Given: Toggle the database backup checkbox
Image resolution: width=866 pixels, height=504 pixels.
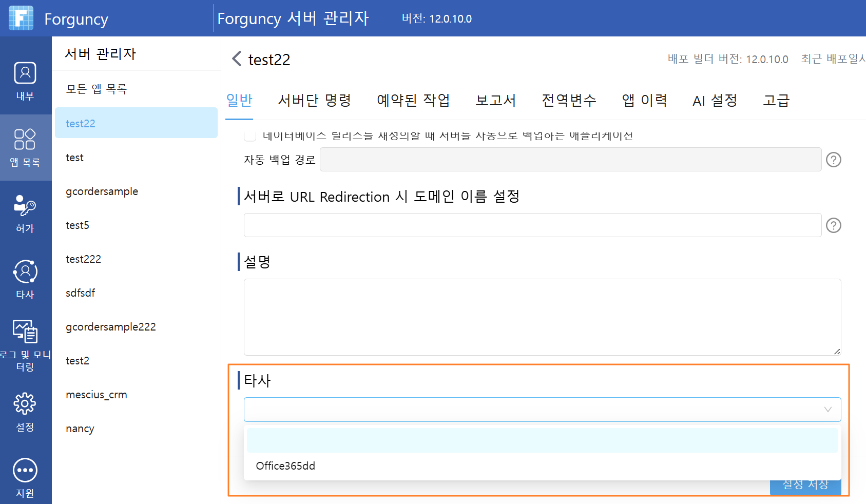Looking at the screenshot, I should coord(250,135).
